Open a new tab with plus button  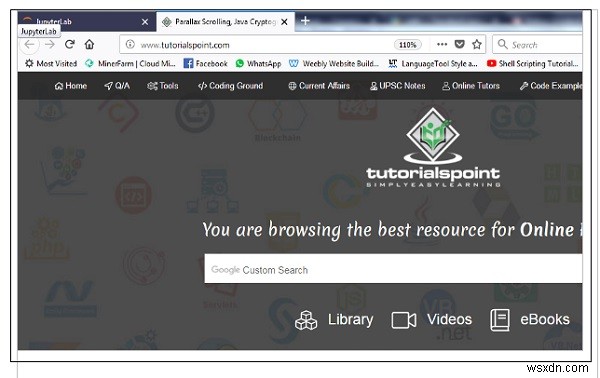click(305, 21)
